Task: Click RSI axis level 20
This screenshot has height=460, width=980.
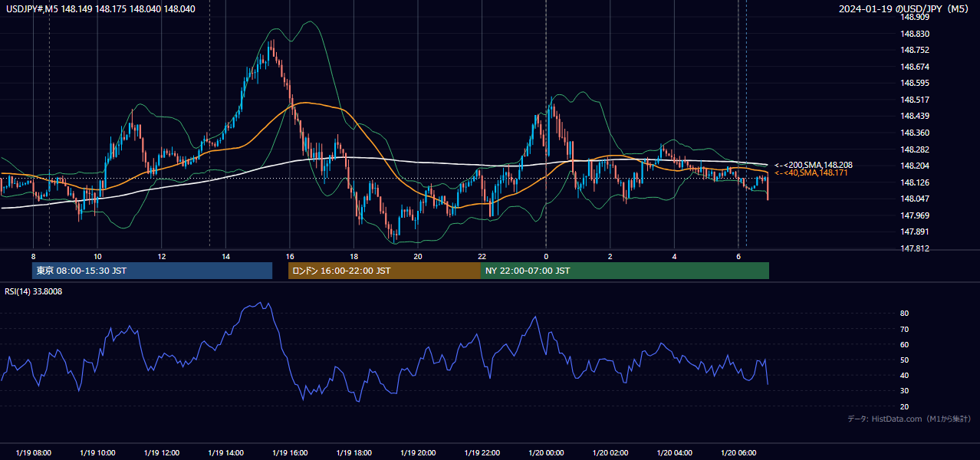Action: (x=905, y=406)
